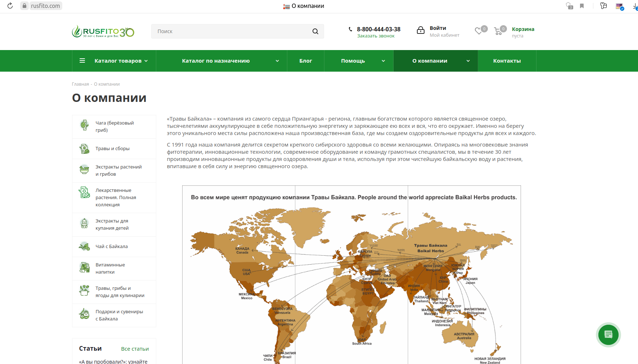Open the Помощь menu item
Viewport: 638px width, 364px height.
pos(353,61)
